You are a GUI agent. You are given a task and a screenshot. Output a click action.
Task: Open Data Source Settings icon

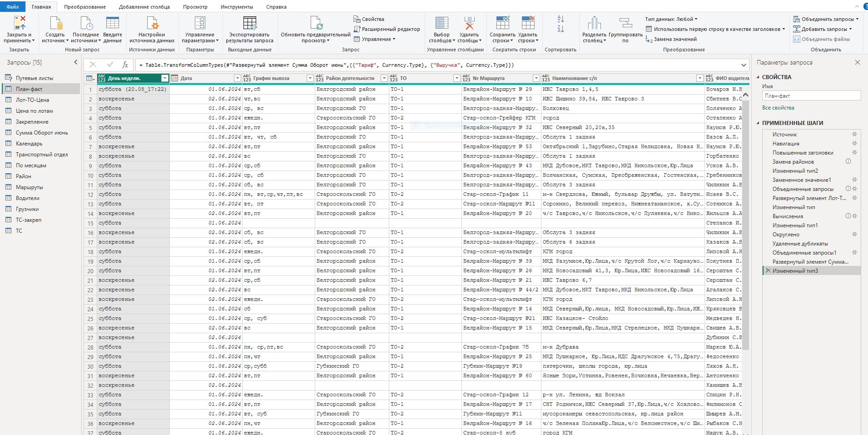pyautogui.click(x=152, y=23)
